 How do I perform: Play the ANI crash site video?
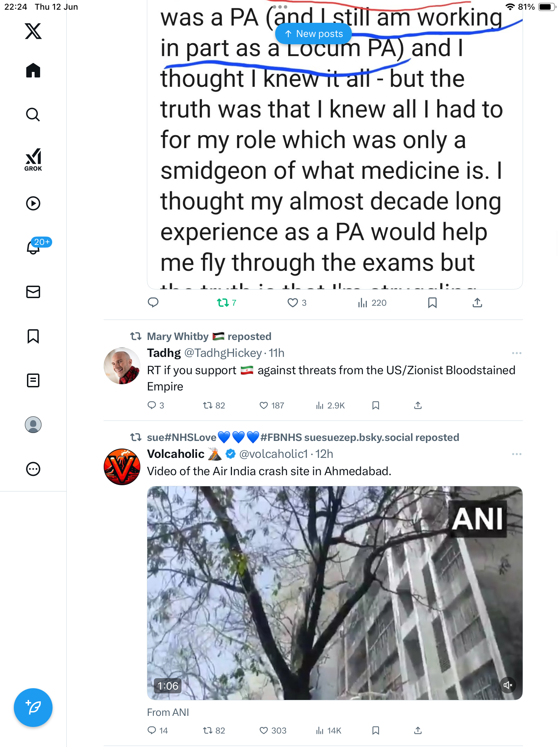tap(335, 593)
